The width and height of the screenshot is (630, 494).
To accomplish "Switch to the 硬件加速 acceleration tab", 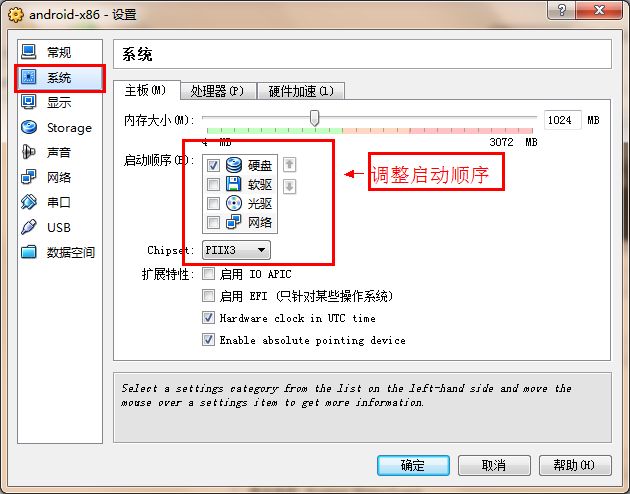I will pos(301,91).
